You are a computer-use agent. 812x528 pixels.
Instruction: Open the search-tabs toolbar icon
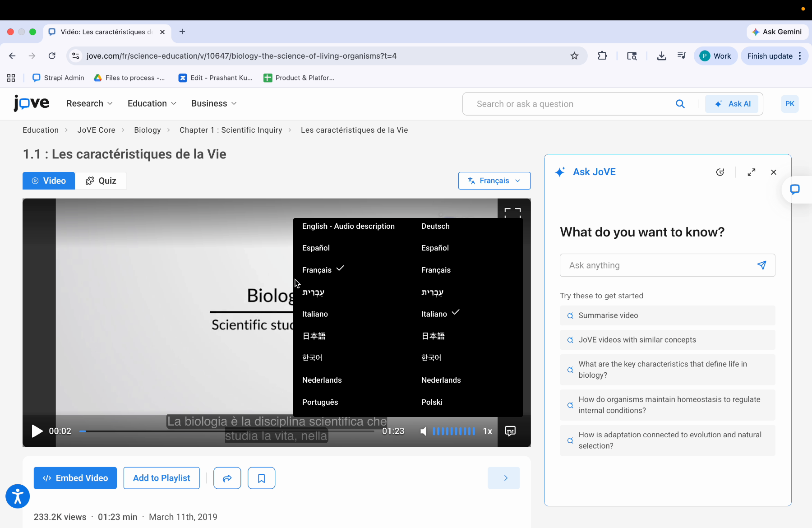click(632, 56)
